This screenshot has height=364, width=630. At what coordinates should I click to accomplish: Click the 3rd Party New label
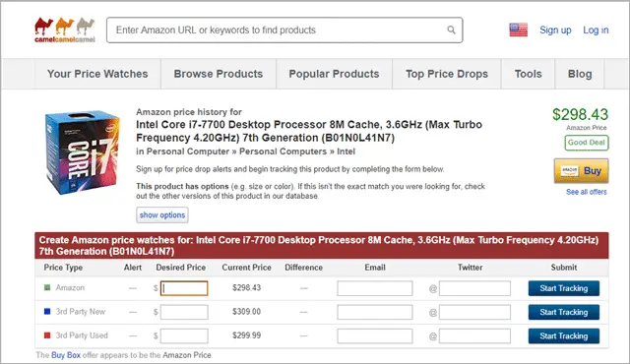click(x=81, y=312)
